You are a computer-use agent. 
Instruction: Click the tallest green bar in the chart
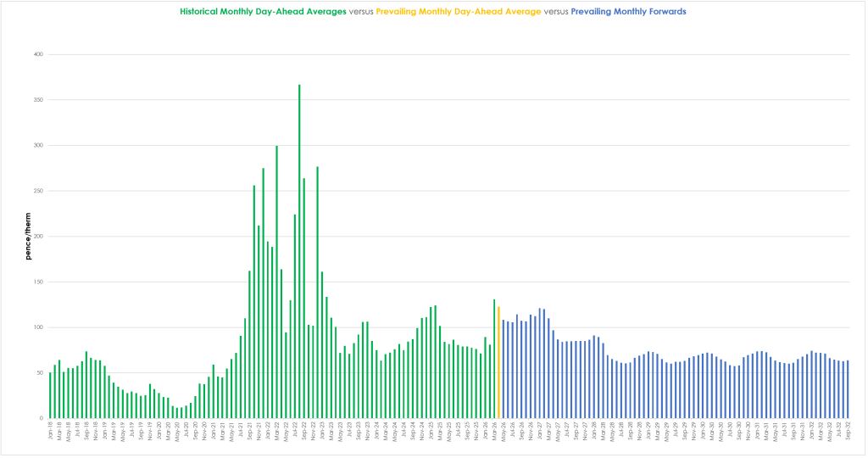click(x=299, y=254)
